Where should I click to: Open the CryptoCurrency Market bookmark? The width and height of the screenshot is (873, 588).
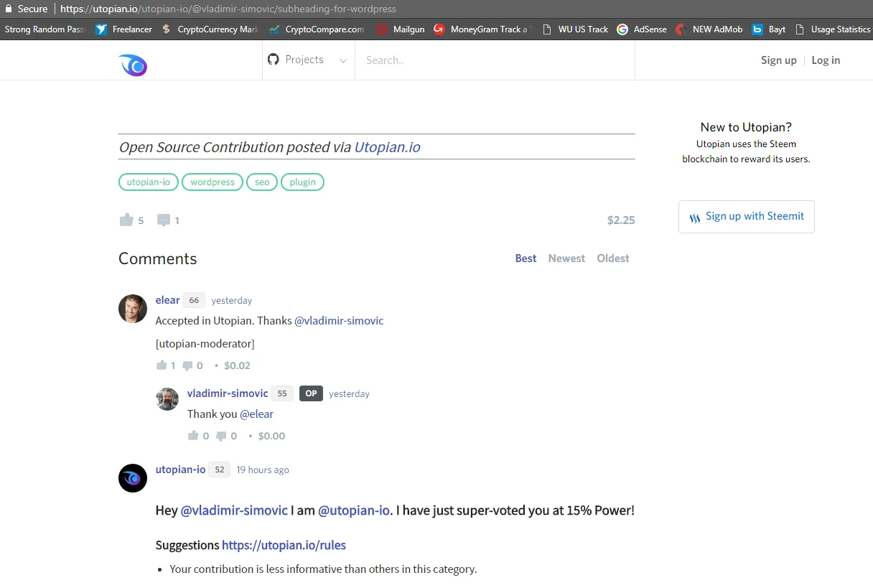pyautogui.click(x=210, y=29)
